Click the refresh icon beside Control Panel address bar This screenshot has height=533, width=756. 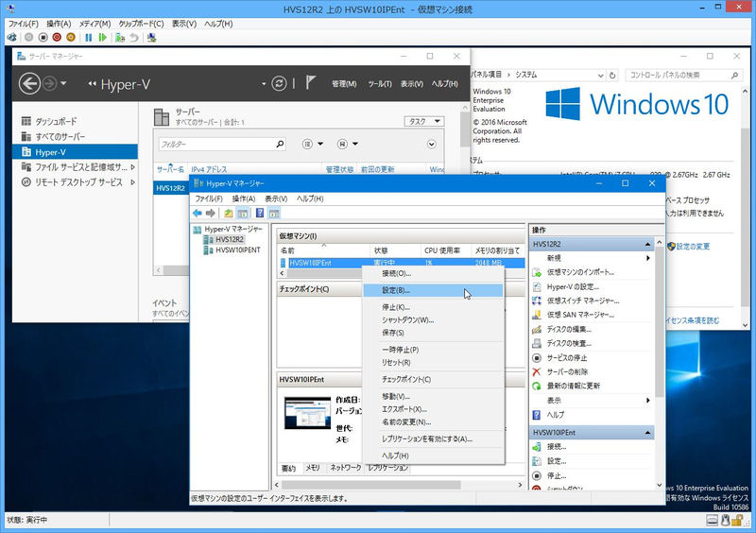pos(612,76)
